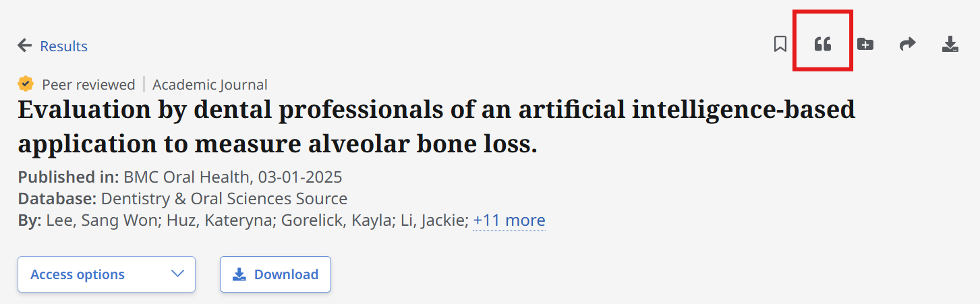Click the Peer reviewed text label
Screen dimensions: 980x304
(88, 85)
